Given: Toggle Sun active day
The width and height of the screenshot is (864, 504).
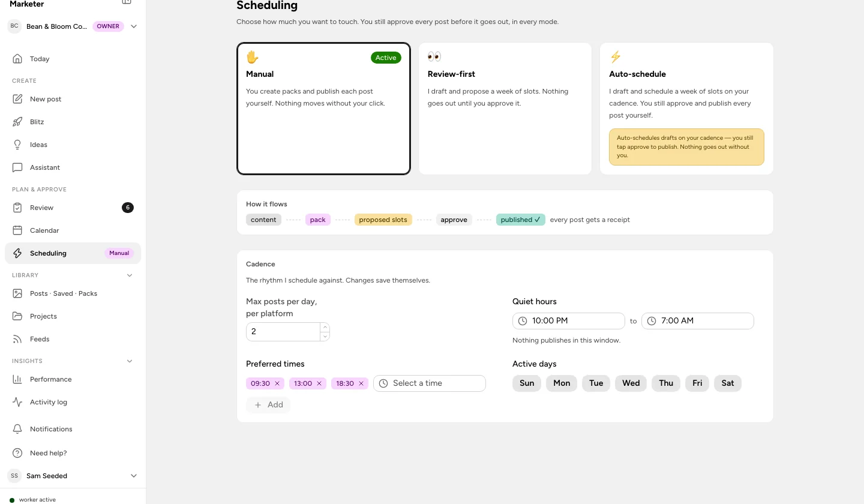Looking at the screenshot, I should pos(527,383).
